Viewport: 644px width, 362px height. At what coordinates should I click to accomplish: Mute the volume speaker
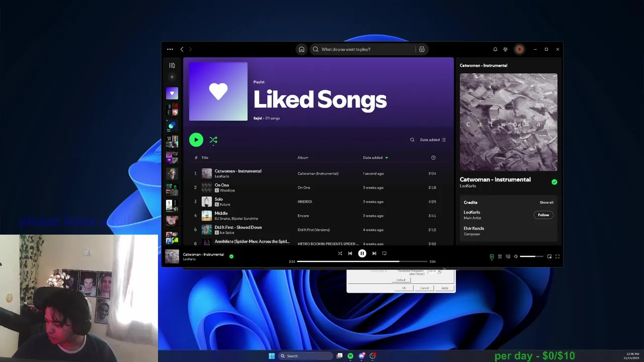coord(516,256)
